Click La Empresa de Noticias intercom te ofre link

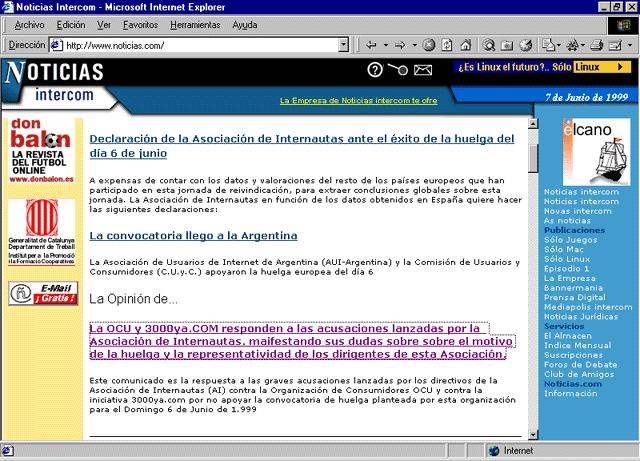click(x=358, y=100)
